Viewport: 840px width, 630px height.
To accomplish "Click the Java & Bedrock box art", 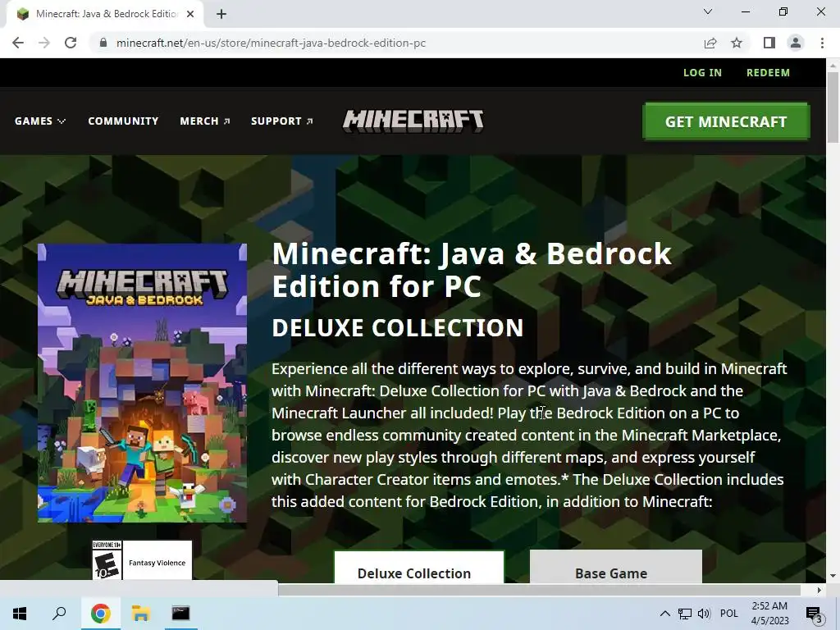I will (x=142, y=383).
